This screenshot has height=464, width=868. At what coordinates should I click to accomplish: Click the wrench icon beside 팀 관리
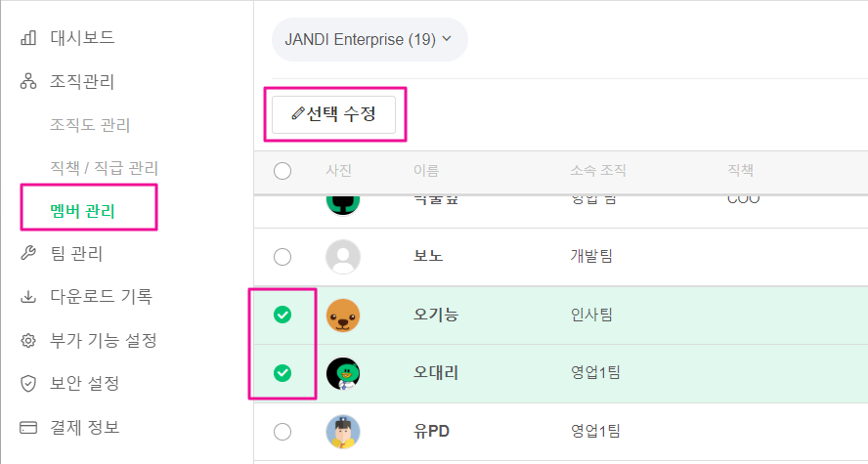(x=28, y=253)
